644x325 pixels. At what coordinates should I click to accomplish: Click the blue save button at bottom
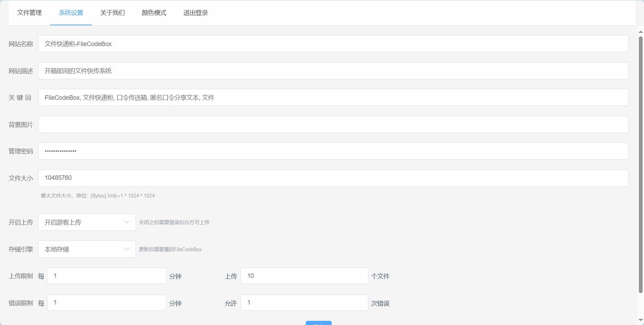[319, 323]
